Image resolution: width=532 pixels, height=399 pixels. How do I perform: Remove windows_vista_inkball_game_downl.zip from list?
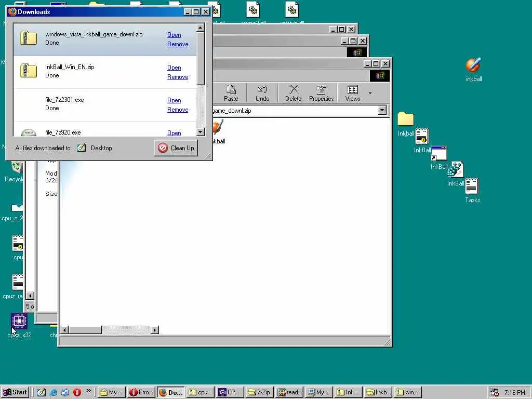click(178, 44)
